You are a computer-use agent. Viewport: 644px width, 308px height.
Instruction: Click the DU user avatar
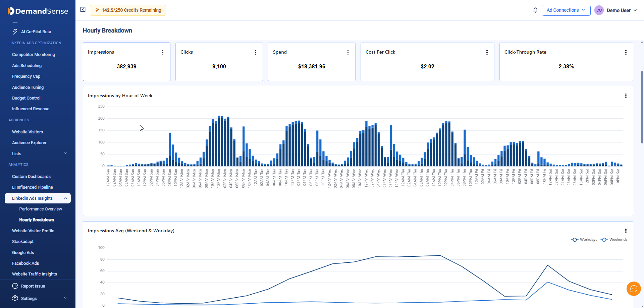point(599,10)
